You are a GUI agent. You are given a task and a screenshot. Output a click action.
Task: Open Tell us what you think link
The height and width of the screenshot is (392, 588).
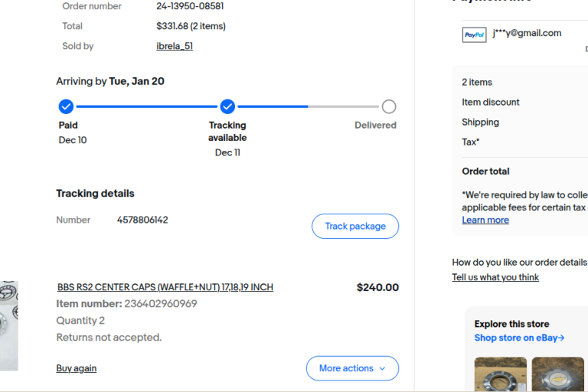(x=495, y=277)
